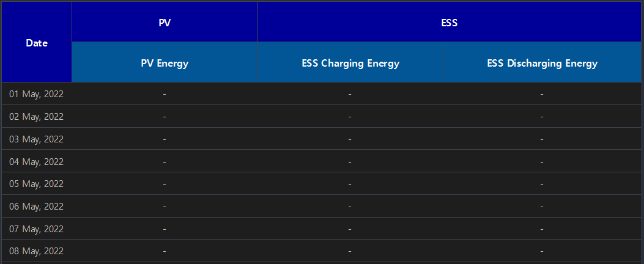The image size is (644, 264).
Task: Select the 03 May, 2022 date cell
Action: click(37, 139)
